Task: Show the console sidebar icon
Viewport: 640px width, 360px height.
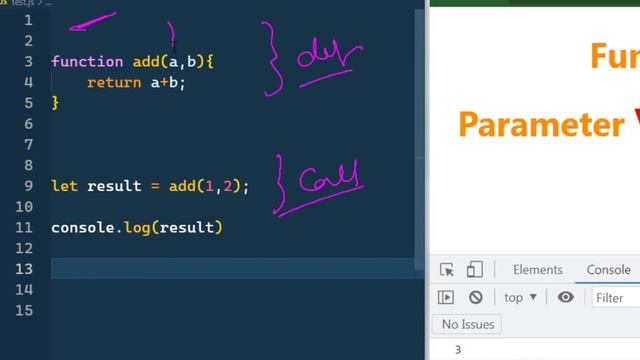Action: (446, 297)
